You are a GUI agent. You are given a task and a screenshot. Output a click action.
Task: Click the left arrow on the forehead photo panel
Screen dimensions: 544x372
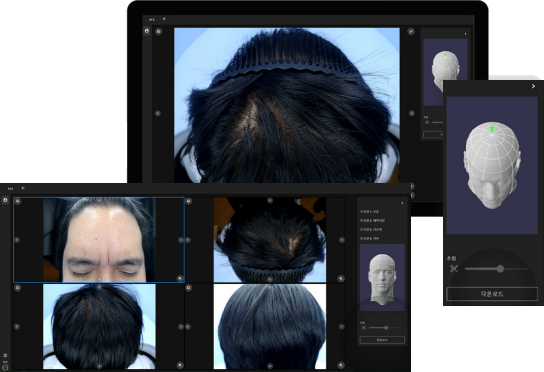tap(17, 240)
